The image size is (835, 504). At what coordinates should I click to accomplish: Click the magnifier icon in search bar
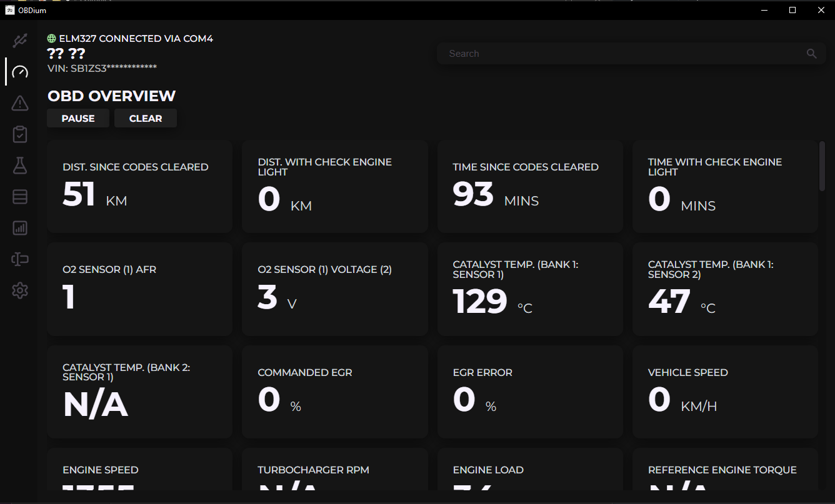[811, 54]
